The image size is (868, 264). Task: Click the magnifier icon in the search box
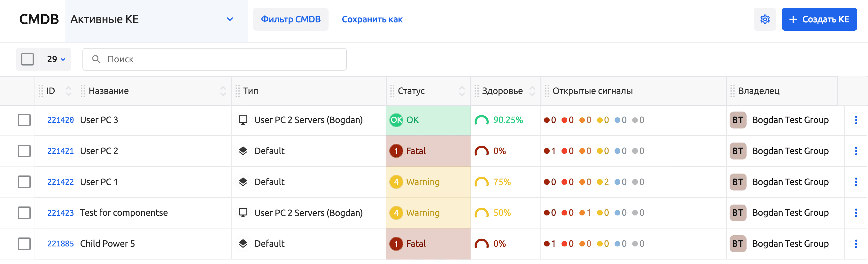[96, 59]
